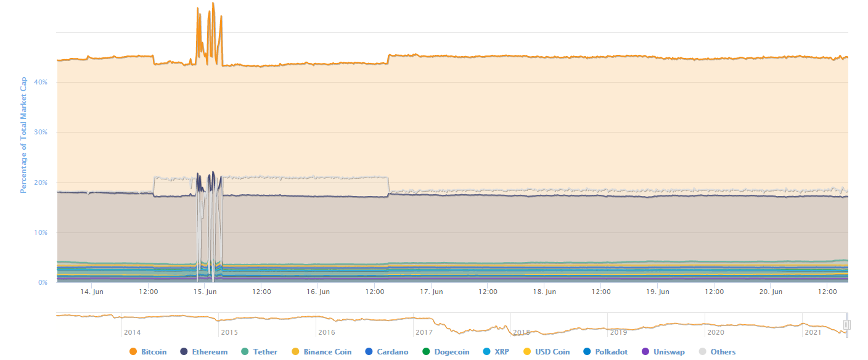Hide Polkadot from the chart

605,352
